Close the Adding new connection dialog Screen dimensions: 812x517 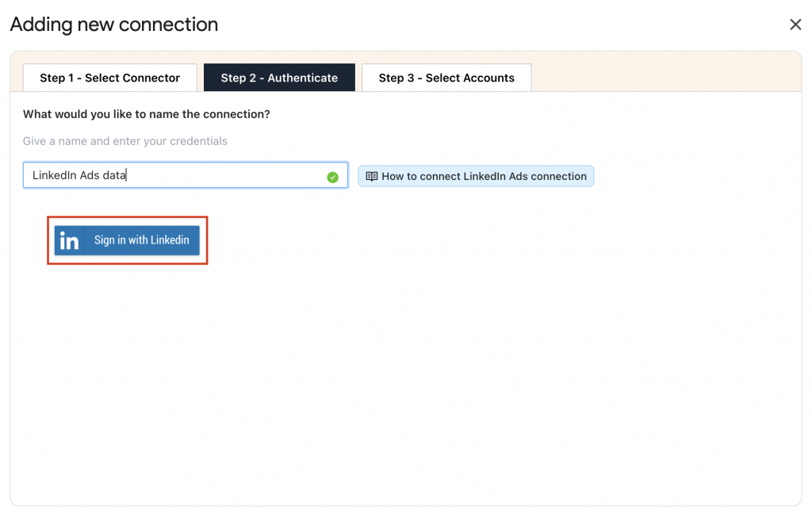[x=795, y=25]
